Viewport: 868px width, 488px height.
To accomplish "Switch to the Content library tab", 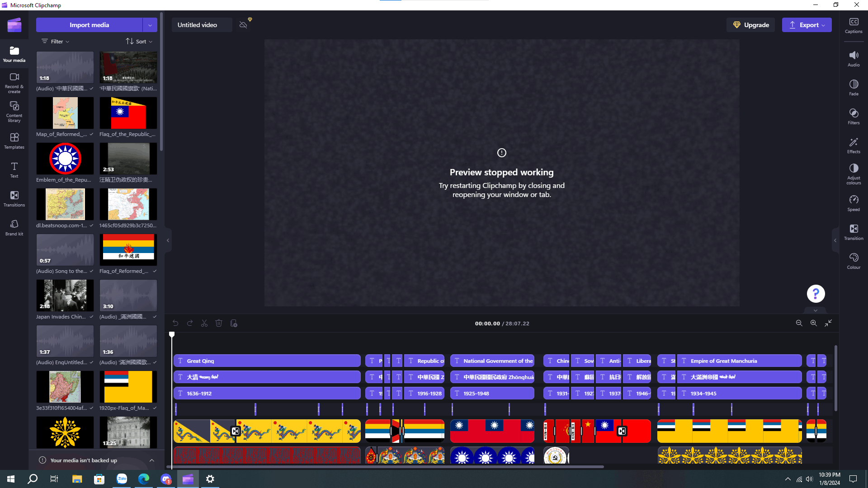I will click(14, 111).
